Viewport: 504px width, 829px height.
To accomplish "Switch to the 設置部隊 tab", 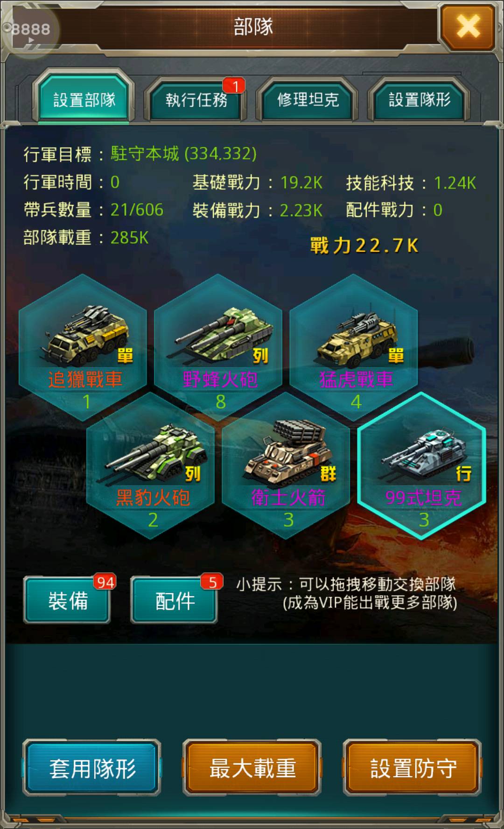I will [x=84, y=98].
